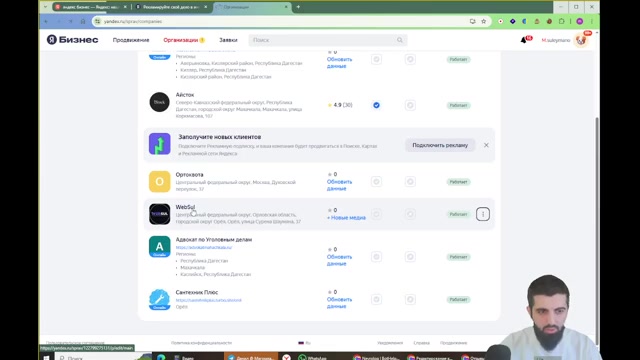Toggle the second checkbox in Адвокат row
640x360 pixels.
point(410,257)
